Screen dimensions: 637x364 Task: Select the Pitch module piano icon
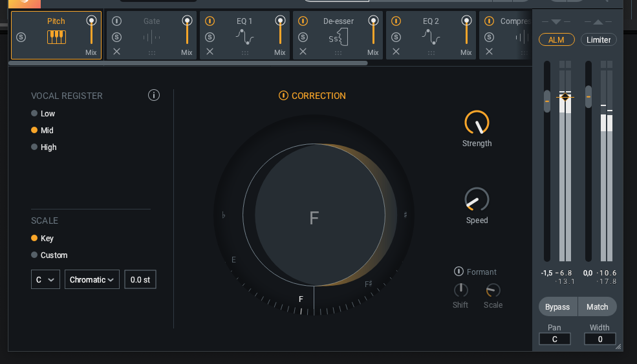56,37
